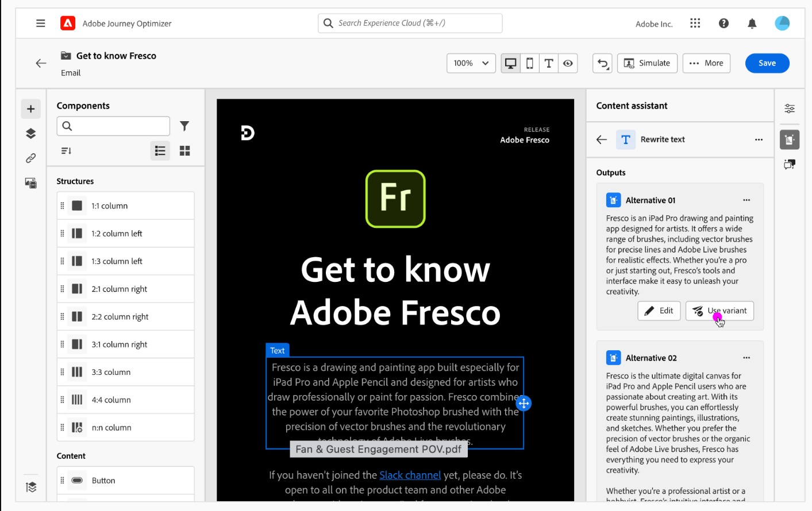Switch to desktop preview mode
This screenshot has height=511, width=812.
coord(510,63)
